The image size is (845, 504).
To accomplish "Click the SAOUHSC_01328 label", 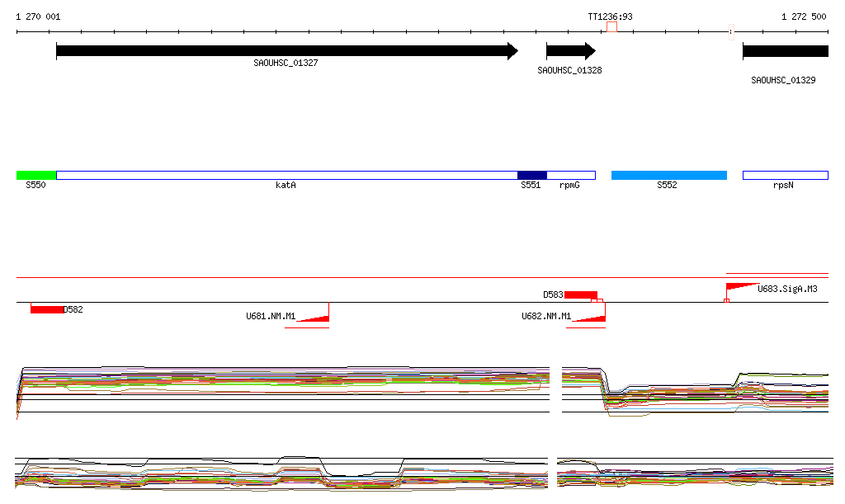I will coord(569,71).
